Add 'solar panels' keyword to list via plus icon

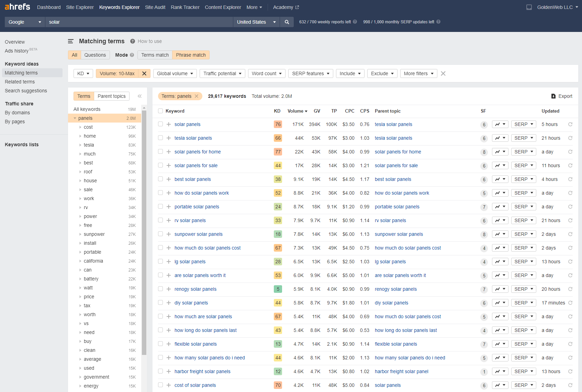(x=169, y=124)
